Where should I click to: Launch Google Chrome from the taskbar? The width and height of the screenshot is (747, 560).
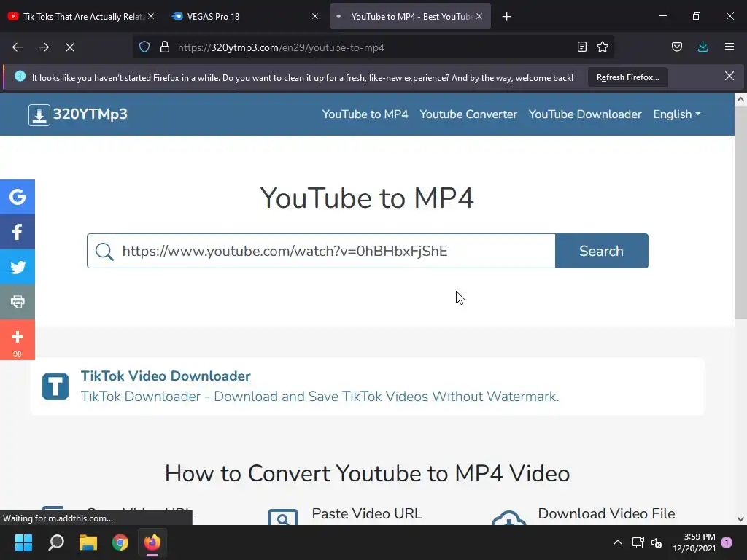(x=120, y=542)
